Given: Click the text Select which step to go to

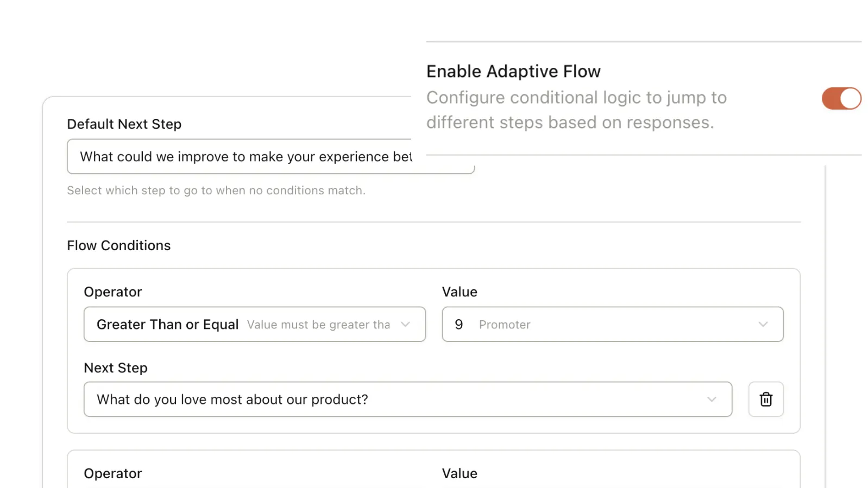Looking at the screenshot, I should click(x=216, y=191).
